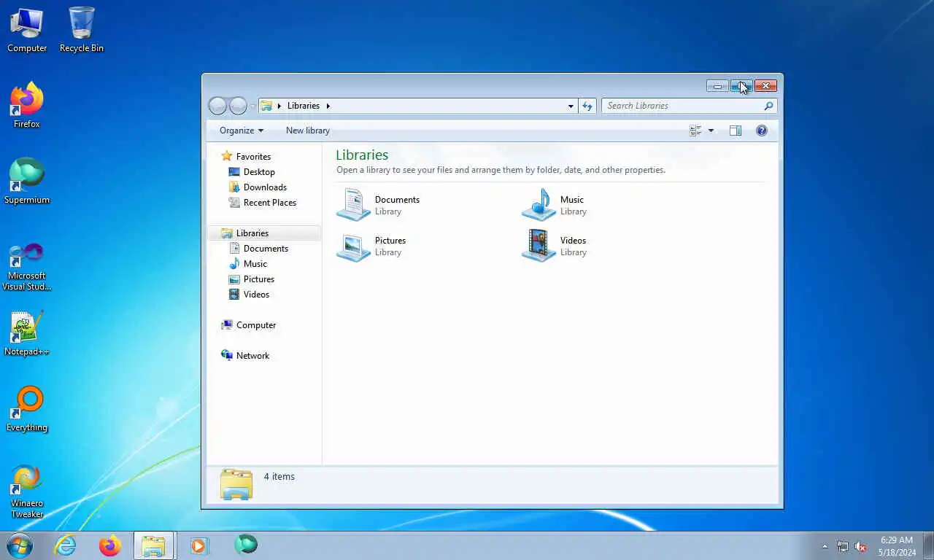Select Pictures under Libraries in sidebar
This screenshot has width=934, height=560.
(251, 279)
